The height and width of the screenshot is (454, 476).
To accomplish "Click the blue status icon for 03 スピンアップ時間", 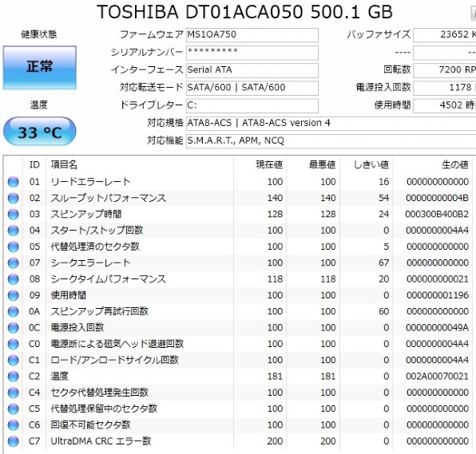I will click(13, 215).
